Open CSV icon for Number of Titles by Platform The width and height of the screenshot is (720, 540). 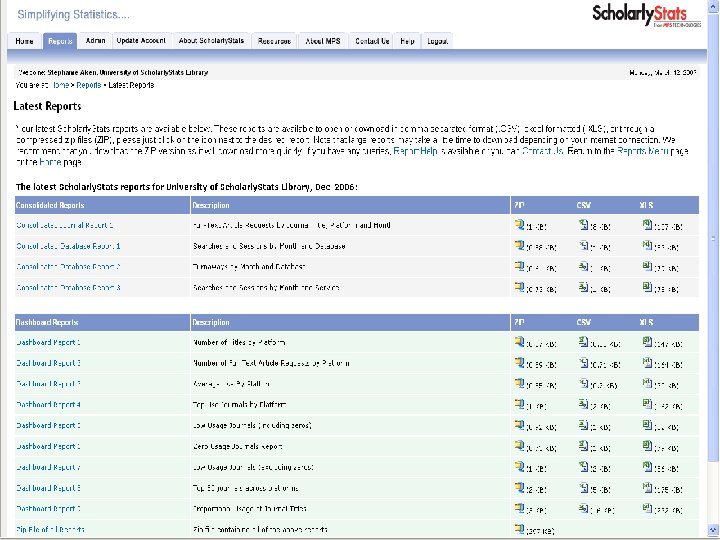click(583, 342)
